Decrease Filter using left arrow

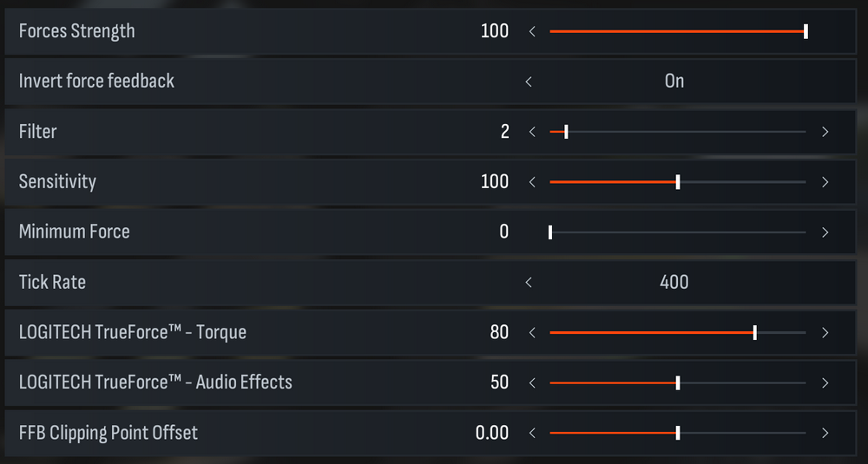(x=532, y=132)
